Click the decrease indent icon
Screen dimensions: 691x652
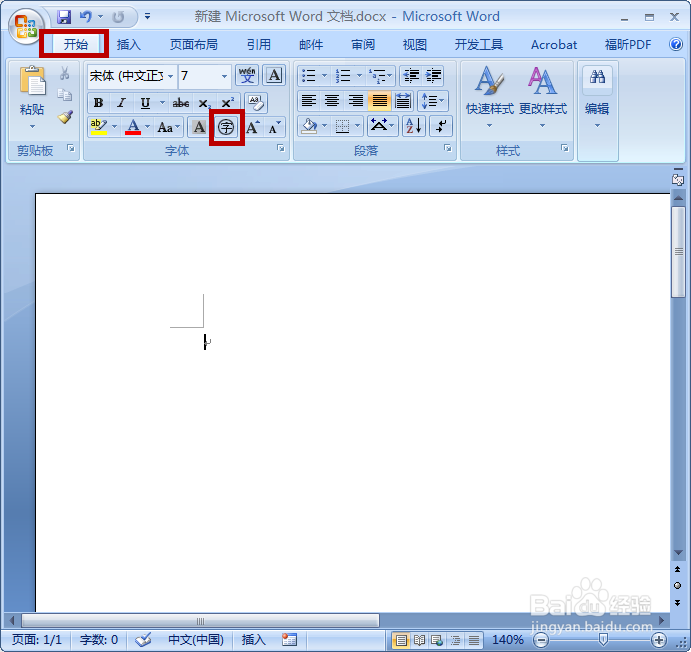pyautogui.click(x=411, y=76)
